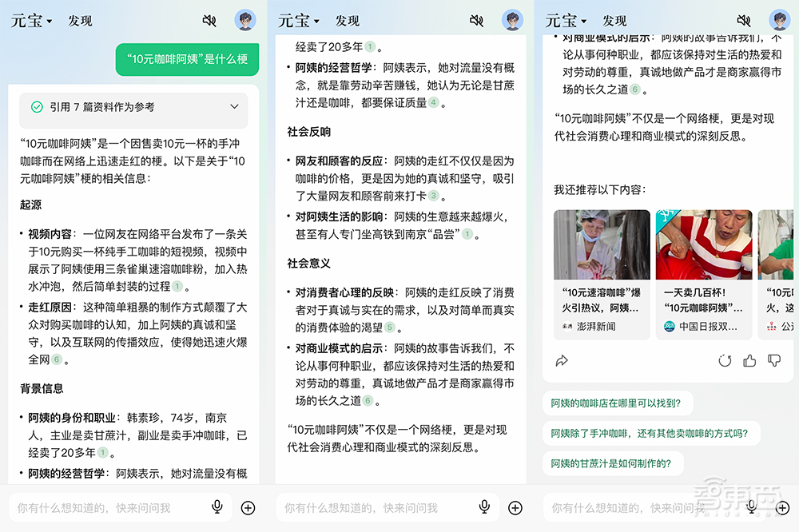This screenshot has width=799, height=532.
Task: Regenerate the answer with the refresh icon
Action: (725, 361)
